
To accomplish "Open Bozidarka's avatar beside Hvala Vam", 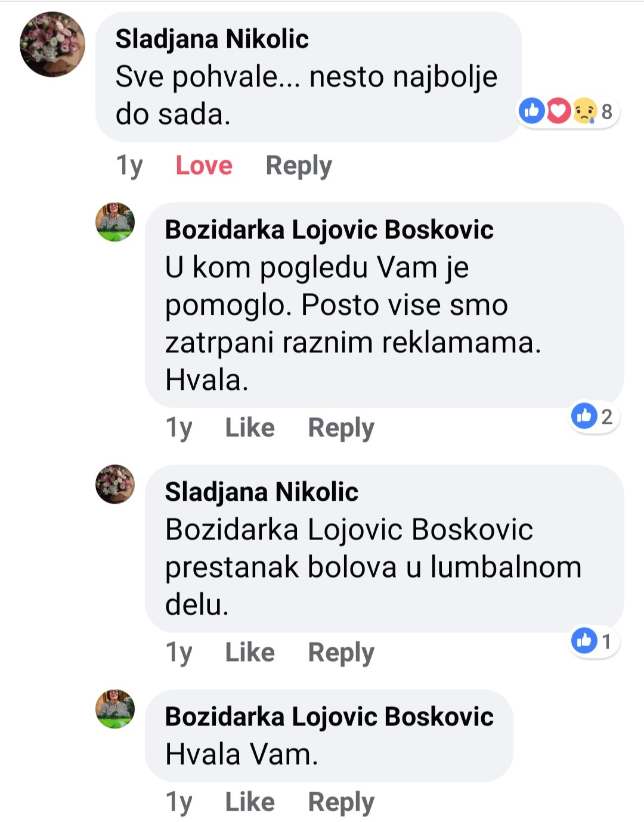I will [115, 709].
